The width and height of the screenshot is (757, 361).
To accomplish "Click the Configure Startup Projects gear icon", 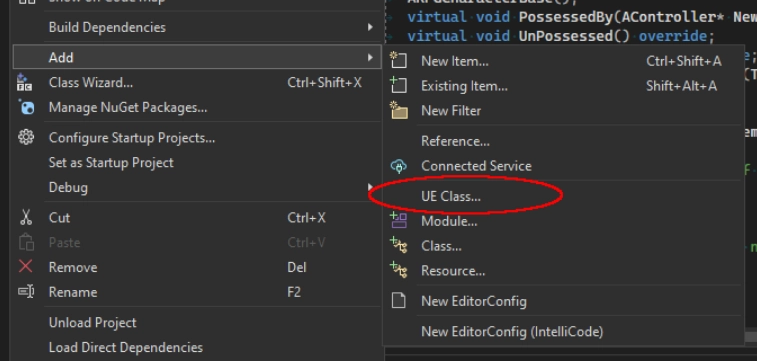I will [26, 138].
